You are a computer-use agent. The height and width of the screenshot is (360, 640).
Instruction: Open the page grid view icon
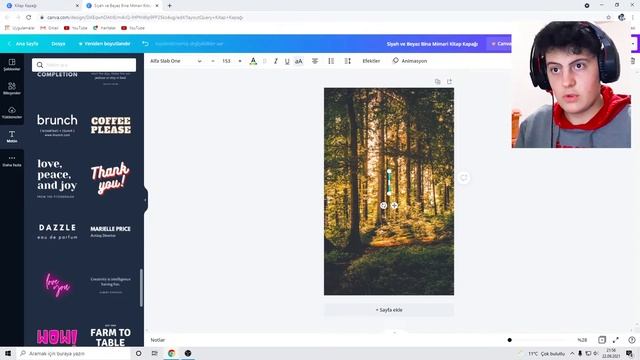tap(602, 340)
